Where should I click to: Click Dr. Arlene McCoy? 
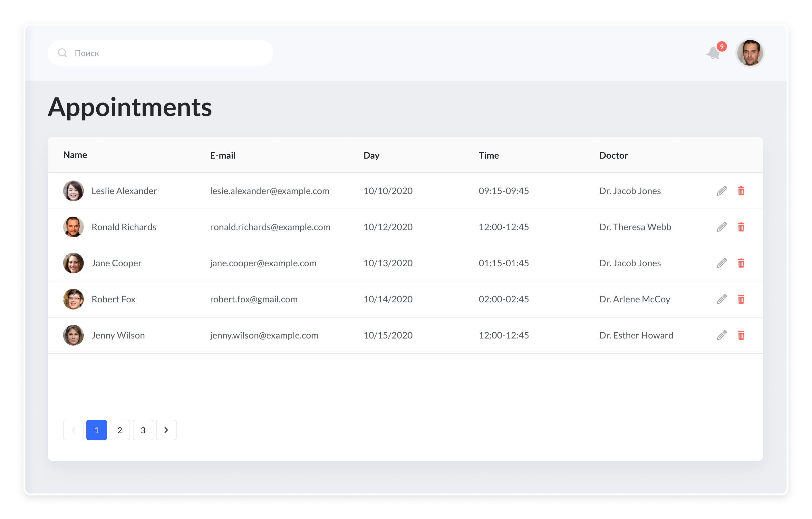635,299
